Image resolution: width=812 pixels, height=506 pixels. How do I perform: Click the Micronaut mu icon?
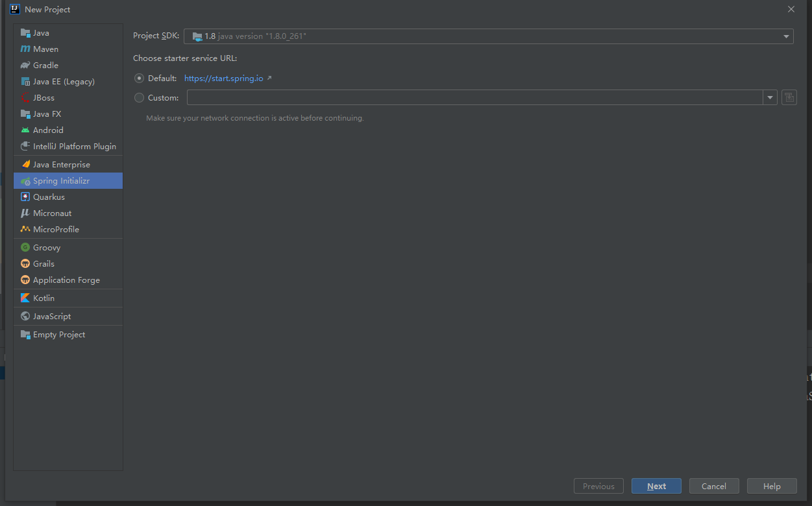[25, 213]
